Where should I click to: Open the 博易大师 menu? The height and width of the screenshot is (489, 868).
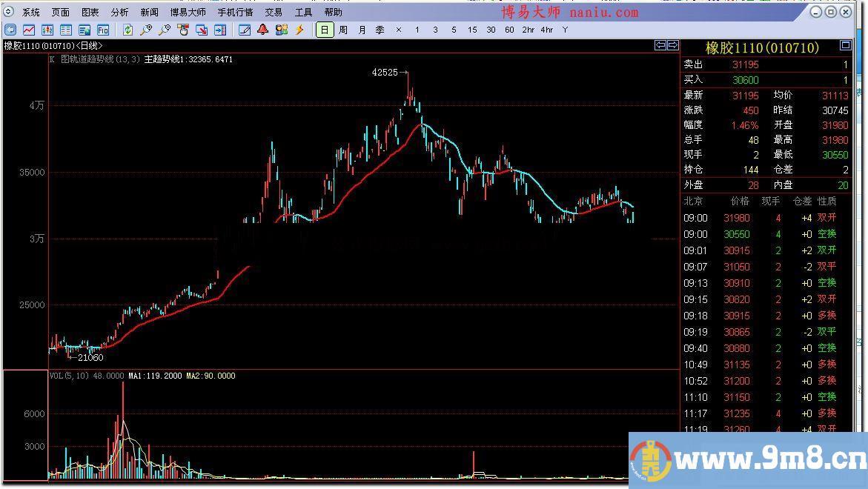tap(188, 12)
